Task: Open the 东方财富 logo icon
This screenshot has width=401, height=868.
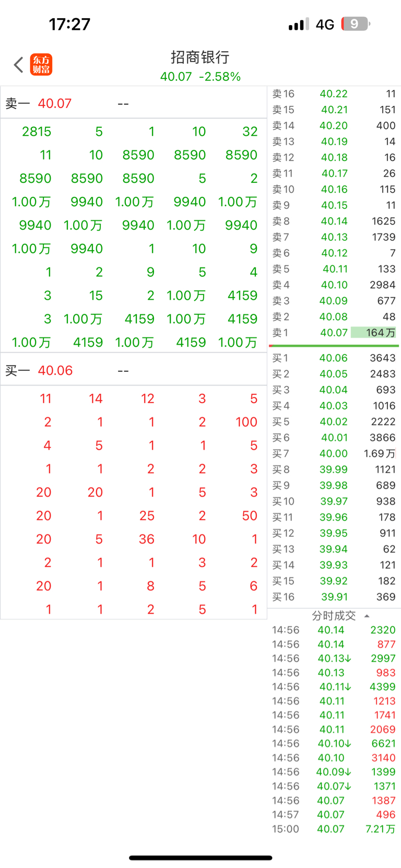Action: point(41,65)
